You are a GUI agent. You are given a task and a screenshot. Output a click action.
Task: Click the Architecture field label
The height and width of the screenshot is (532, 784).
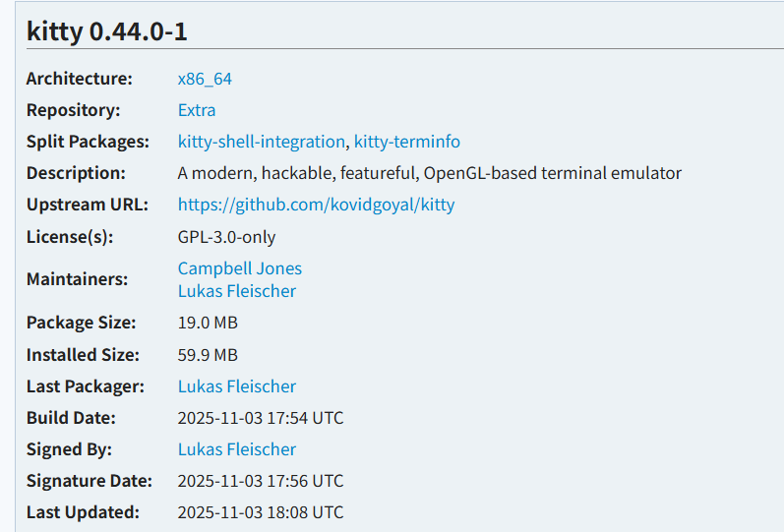79,79
